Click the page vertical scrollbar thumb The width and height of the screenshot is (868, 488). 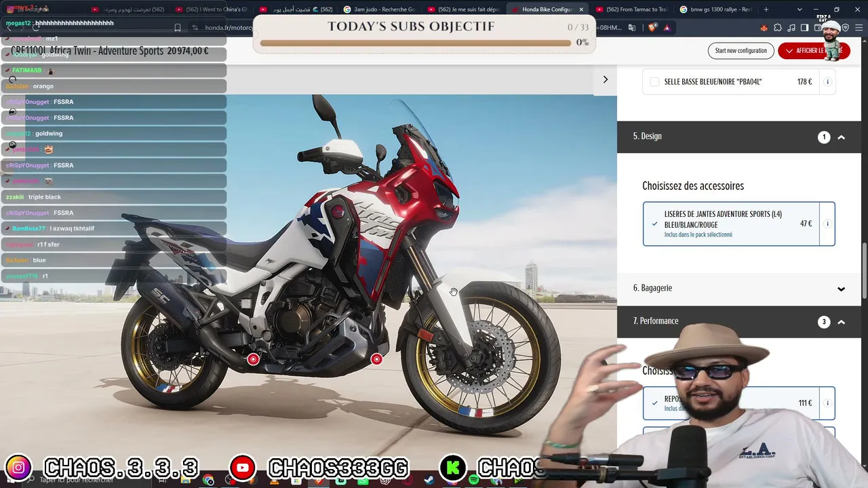(865, 270)
